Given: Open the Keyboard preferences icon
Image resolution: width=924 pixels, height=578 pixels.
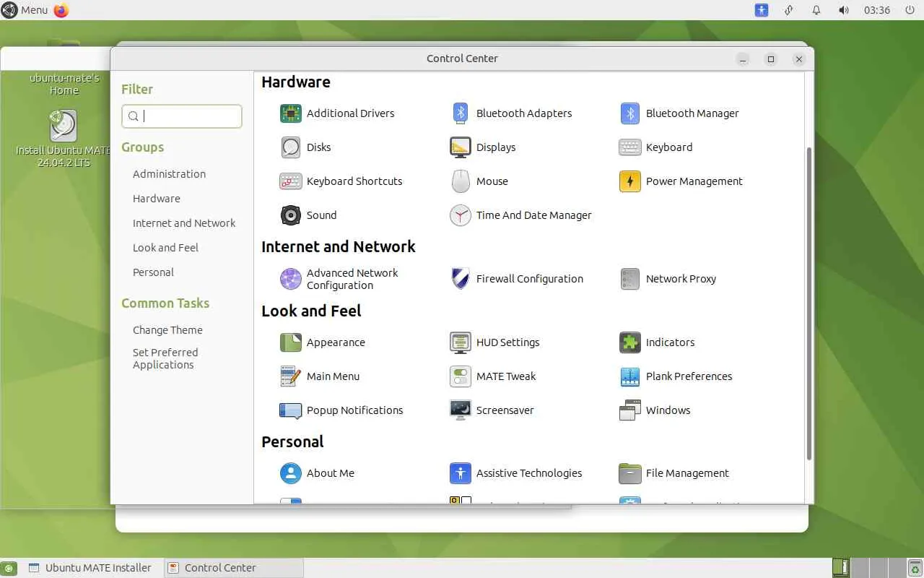Looking at the screenshot, I should [629, 147].
